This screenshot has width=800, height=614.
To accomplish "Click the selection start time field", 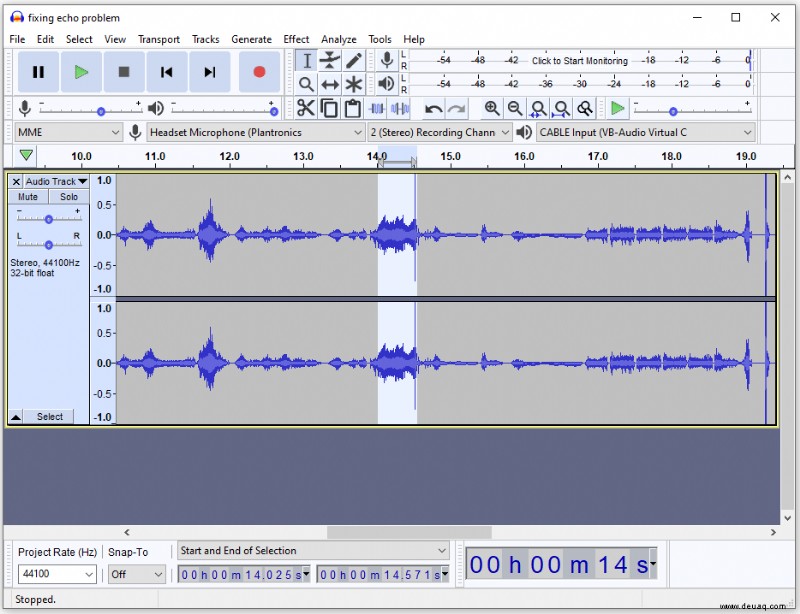I will click(243, 575).
